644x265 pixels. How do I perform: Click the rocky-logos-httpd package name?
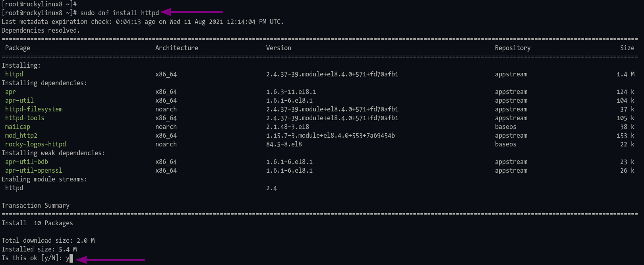click(x=35, y=144)
